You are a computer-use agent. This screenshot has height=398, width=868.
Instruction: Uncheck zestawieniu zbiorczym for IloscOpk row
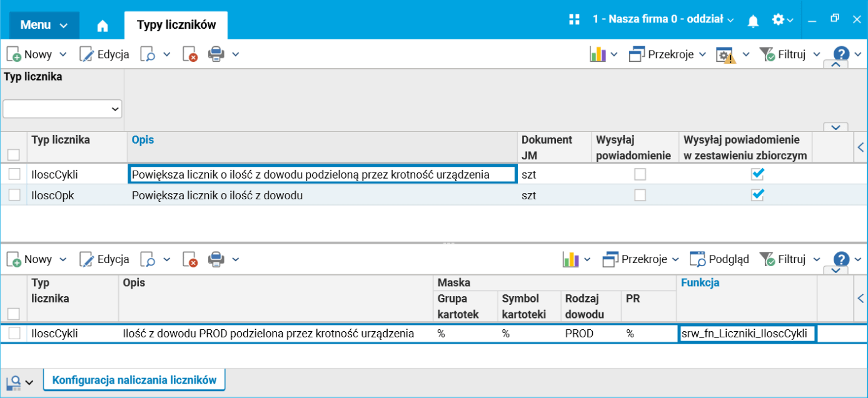pos(757,196)
